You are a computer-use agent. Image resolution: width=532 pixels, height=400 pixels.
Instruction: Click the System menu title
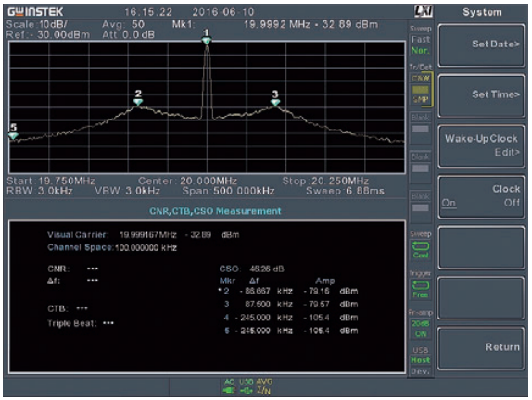[482, 12]
